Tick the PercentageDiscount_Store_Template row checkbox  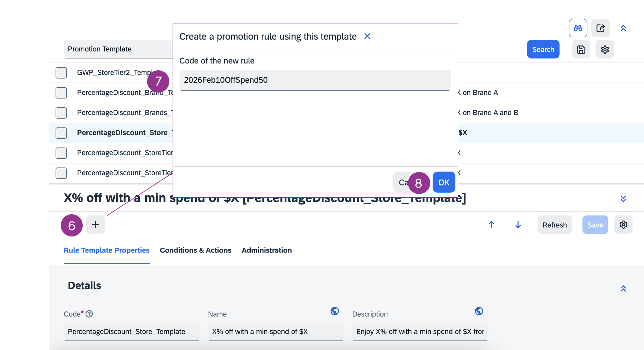[61, 133]
